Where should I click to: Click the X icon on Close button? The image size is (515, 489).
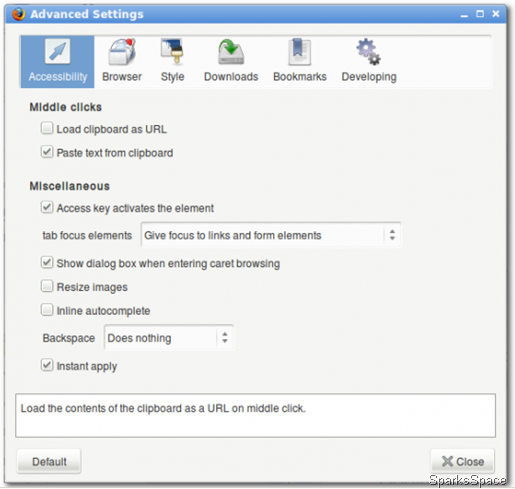[447, 461]
